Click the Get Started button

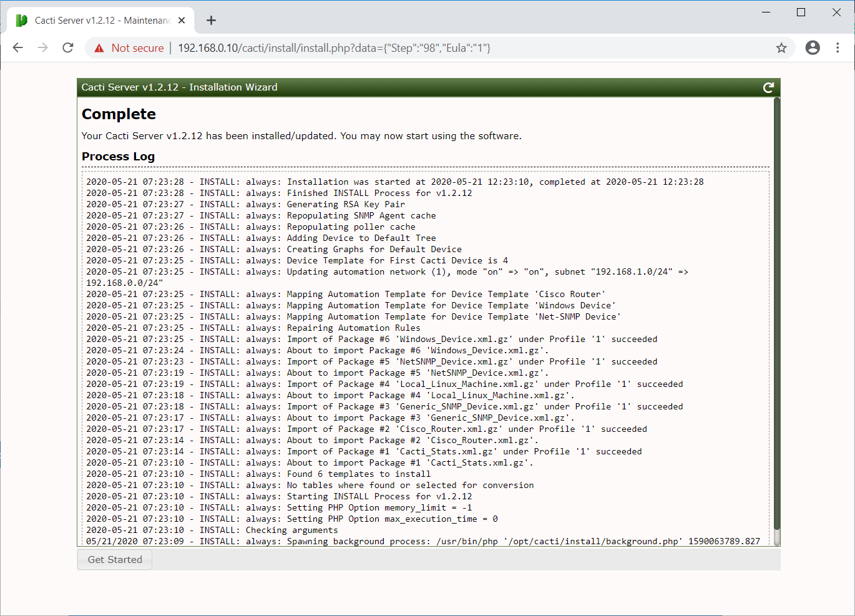115,560
